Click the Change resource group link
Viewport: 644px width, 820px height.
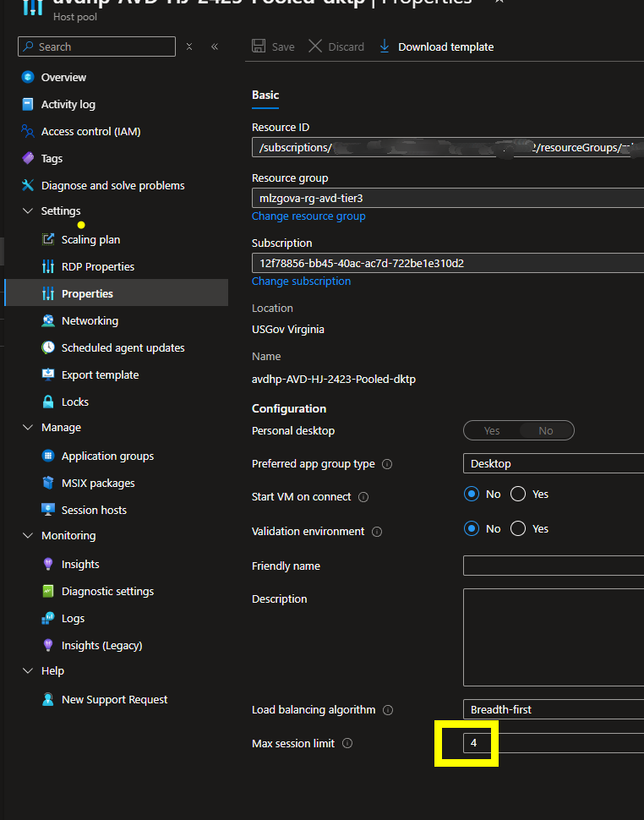pyautogui.click(x=308, y=216)
